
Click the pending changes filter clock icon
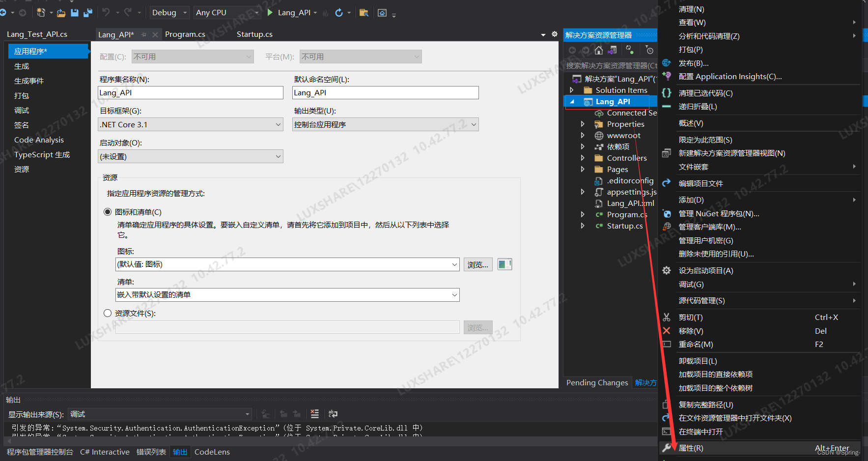click(x=649, y=50)
